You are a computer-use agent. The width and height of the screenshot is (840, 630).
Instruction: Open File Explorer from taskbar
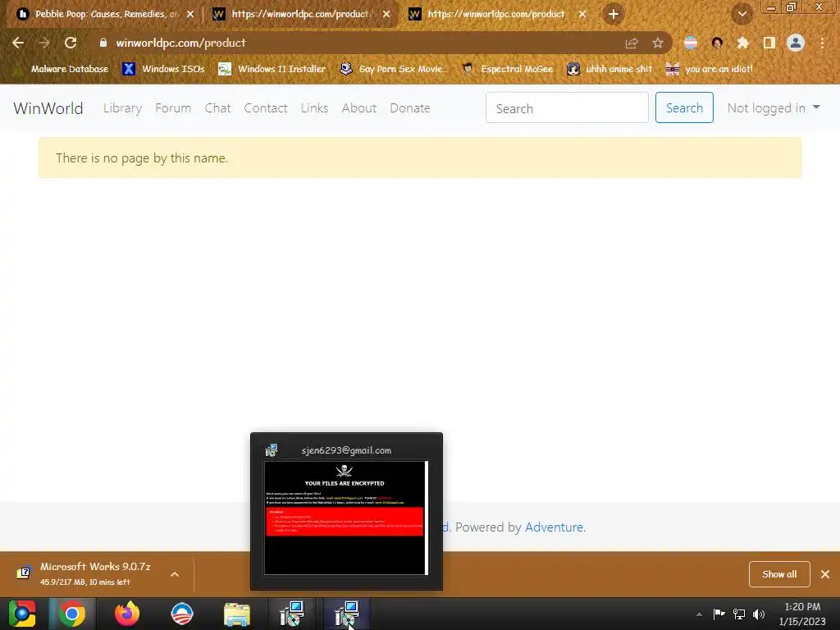point(237,614)
